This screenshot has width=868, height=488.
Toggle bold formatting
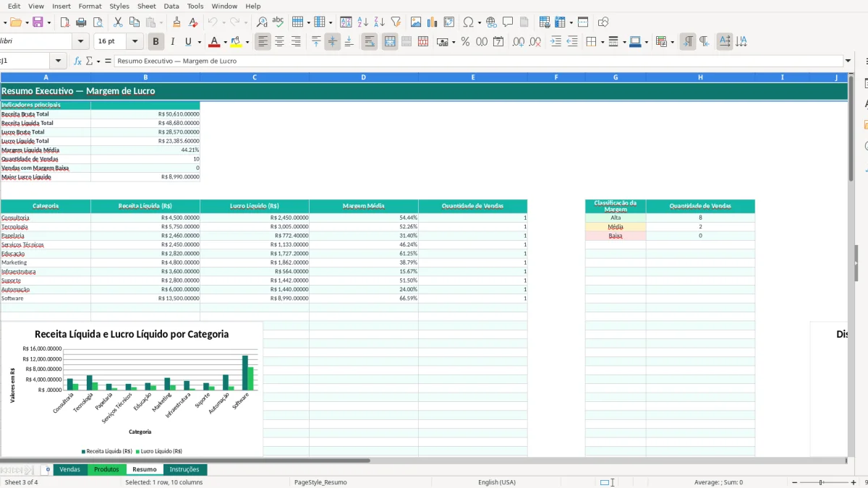(155, 42)
